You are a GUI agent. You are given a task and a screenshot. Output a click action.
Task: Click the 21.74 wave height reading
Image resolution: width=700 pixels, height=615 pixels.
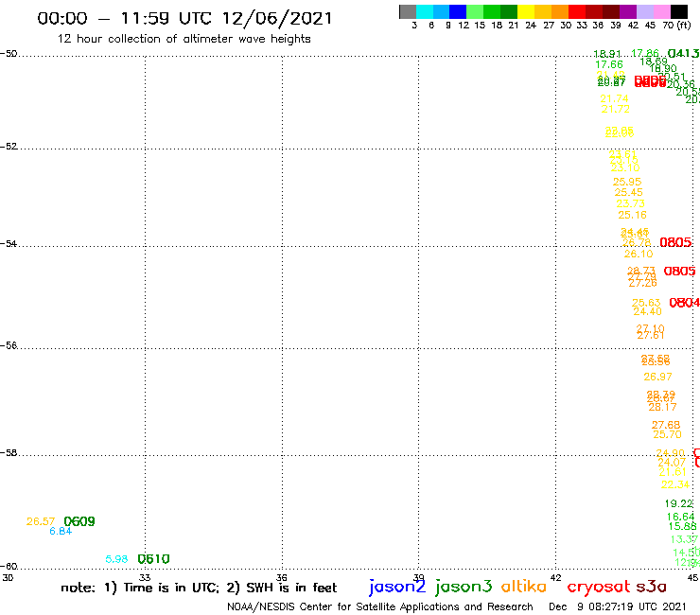tap(614, 98)
